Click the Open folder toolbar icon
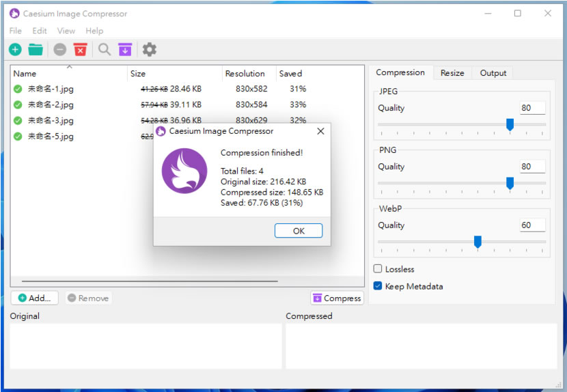 tap(36, 49)
